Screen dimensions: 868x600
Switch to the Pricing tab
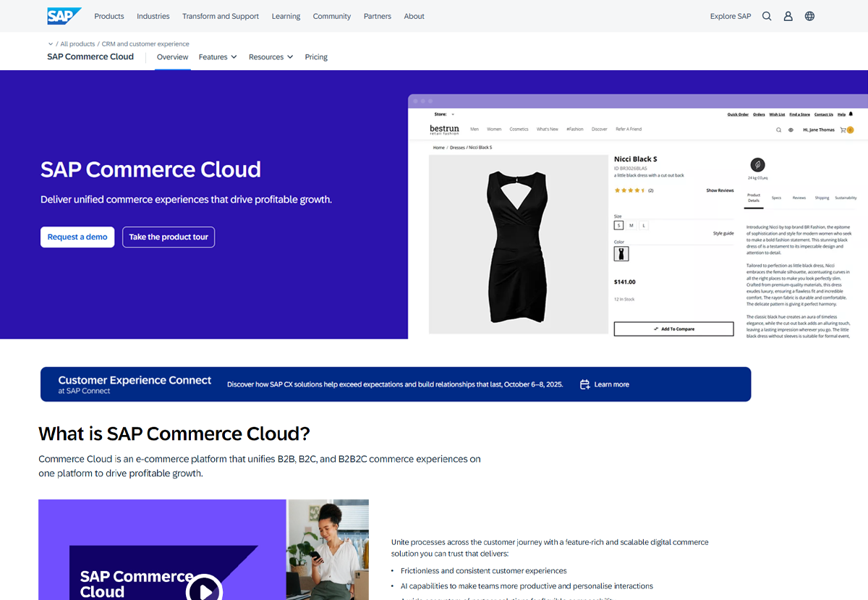(316, 57)
